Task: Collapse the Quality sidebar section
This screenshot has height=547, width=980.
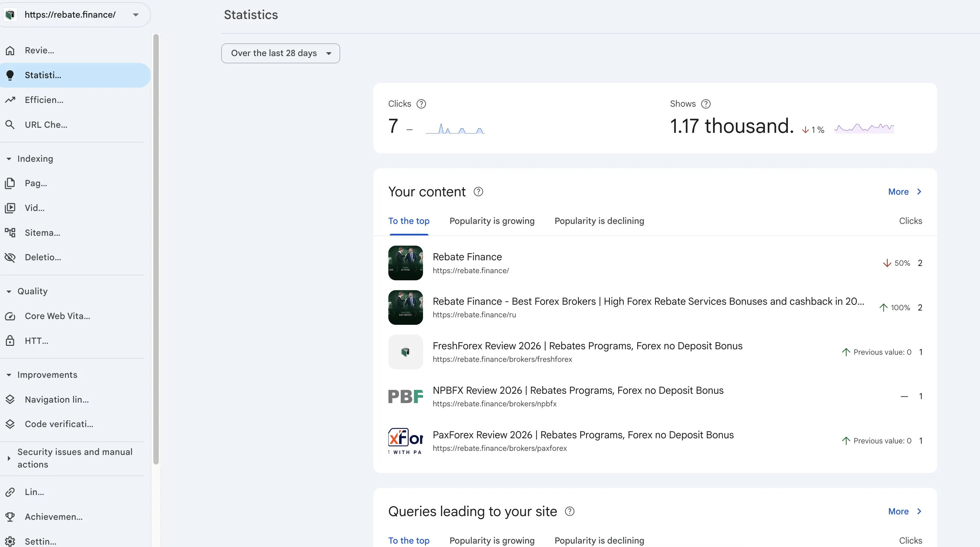Action: click(x=9, y=292)
